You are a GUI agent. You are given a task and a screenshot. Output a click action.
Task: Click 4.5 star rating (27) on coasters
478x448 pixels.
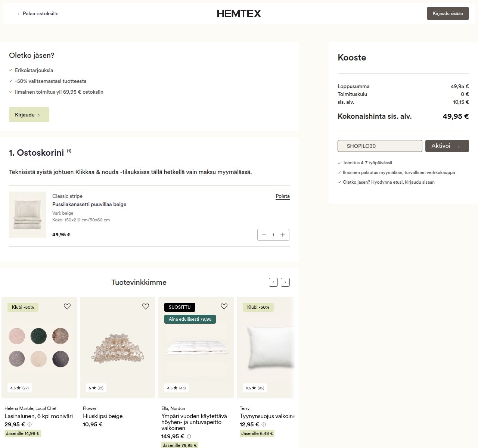(19, 388)
